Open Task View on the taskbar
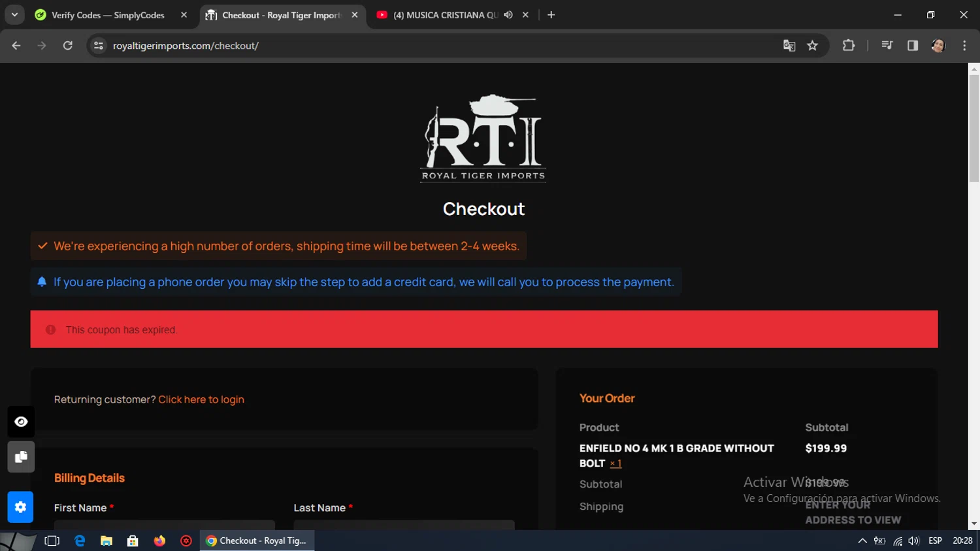 tap(52, 541)
